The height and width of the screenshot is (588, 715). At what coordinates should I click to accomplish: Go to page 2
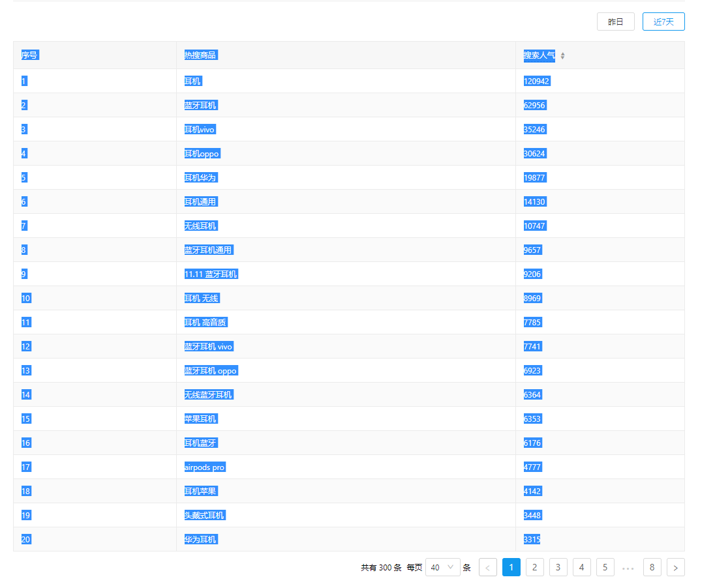point(534,567)
